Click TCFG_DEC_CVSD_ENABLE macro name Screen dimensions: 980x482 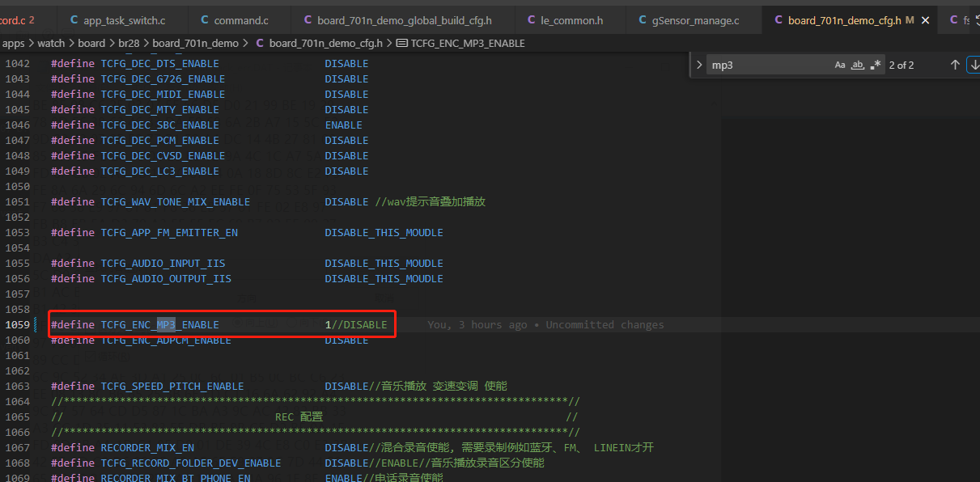pos(163,156)
